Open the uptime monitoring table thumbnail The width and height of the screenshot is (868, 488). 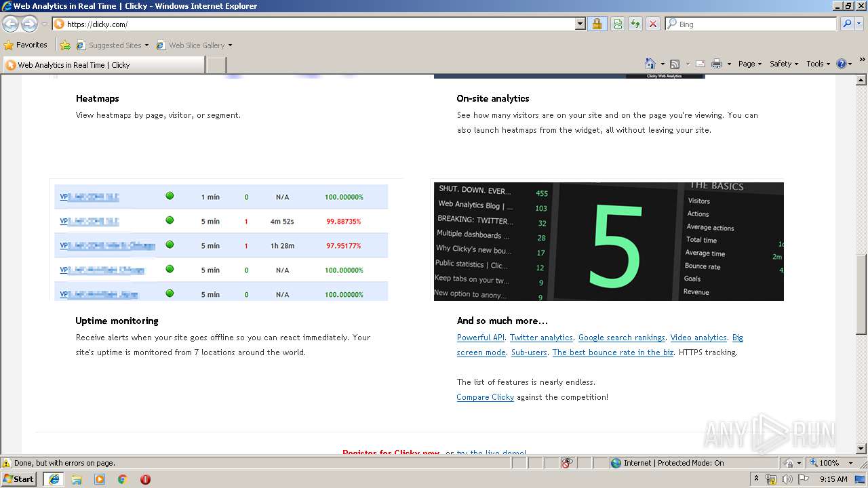click(221, 242)
